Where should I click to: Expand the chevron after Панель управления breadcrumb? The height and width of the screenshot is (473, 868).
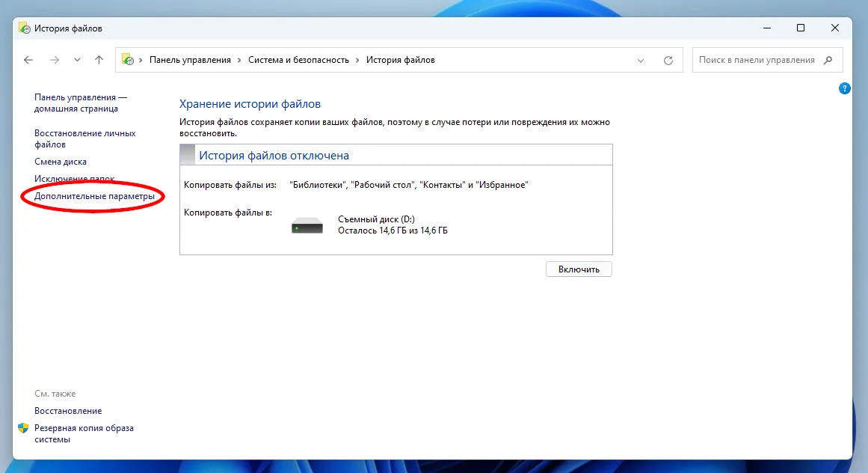point(239,60)
